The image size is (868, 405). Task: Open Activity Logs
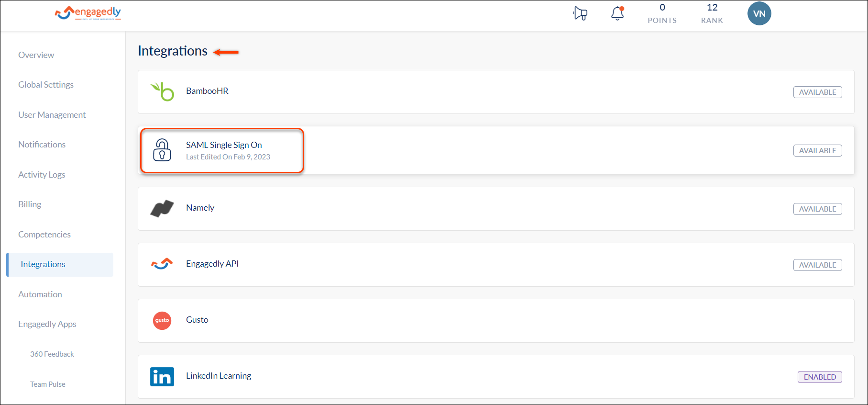[42, 175]
